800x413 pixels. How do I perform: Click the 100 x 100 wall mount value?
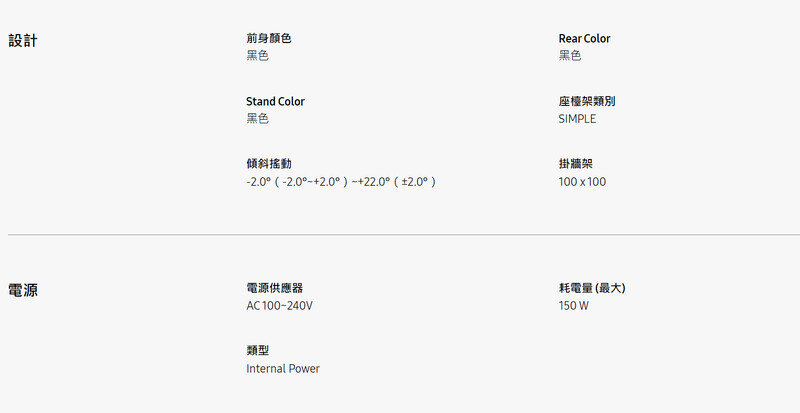(x=582, y=182)
